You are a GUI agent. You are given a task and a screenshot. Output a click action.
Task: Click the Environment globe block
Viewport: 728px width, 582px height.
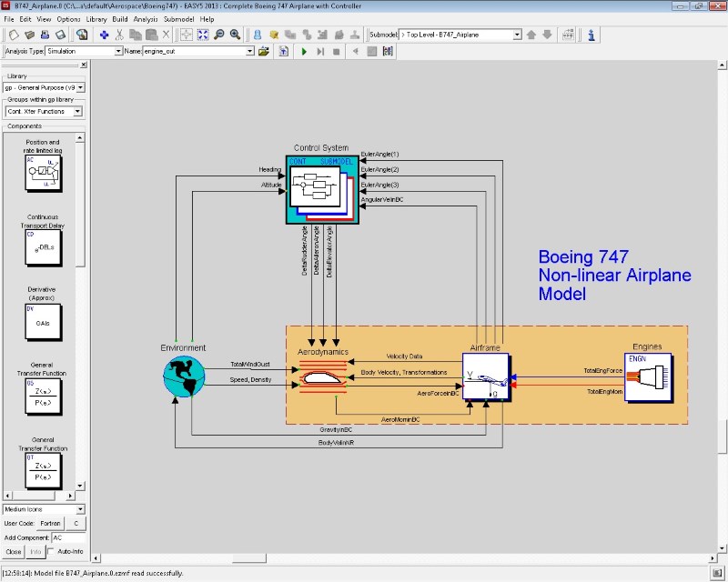[185, 376]
